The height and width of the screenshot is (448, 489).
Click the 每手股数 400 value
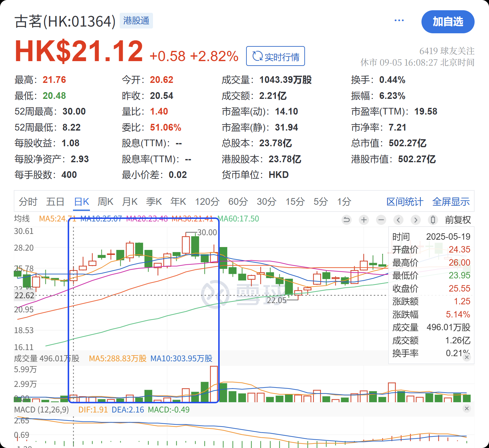[x=69, y=175]
